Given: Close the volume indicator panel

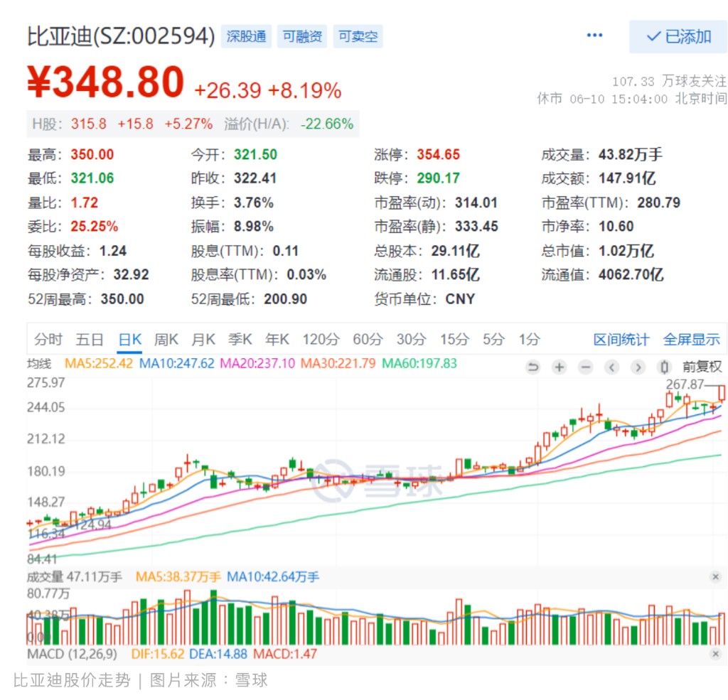Looking at the screenshot, I should pos(715,576).
